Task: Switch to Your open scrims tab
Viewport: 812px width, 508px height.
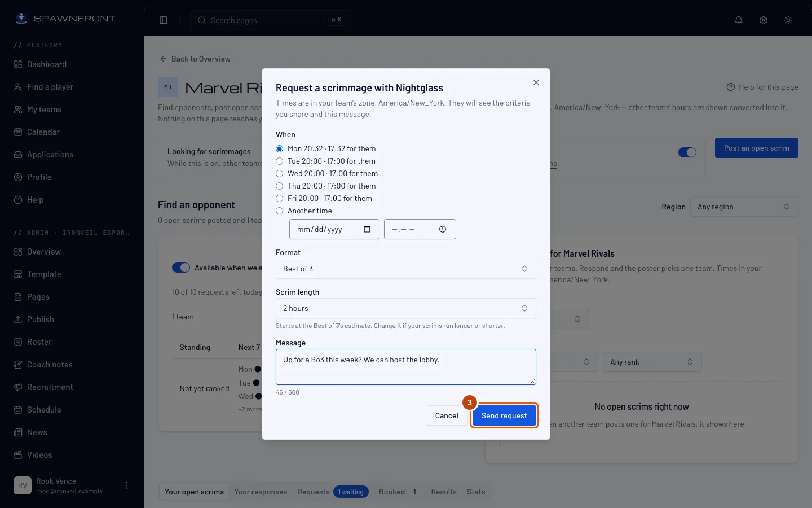Action: click(194, 492)
